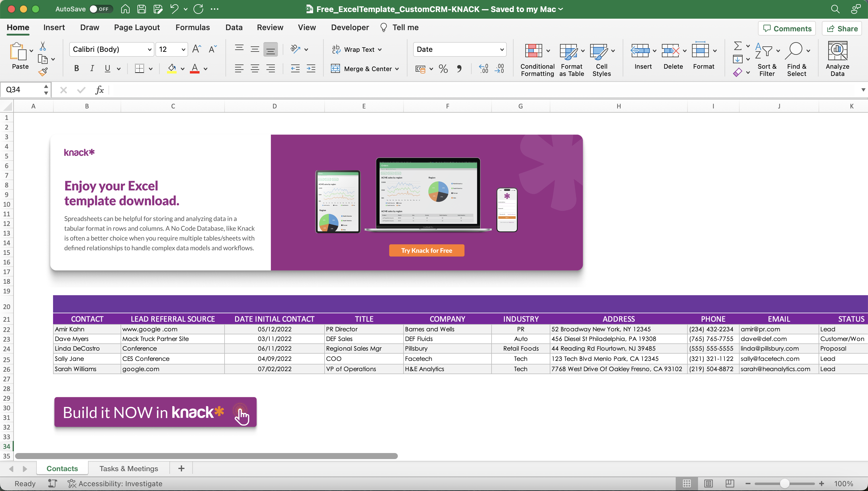Click the Format Painter icon
Image resolution: width=868 pixels, height=491 pixels.
(43, 71)
